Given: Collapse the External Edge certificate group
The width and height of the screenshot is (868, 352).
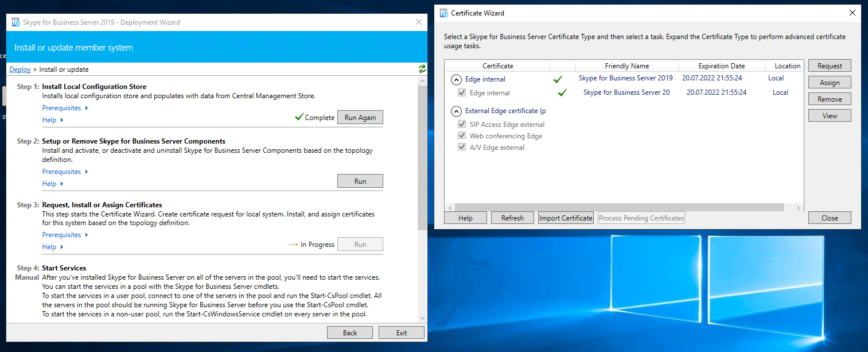Looking at the screenshot, I should (x=456, y=111).
